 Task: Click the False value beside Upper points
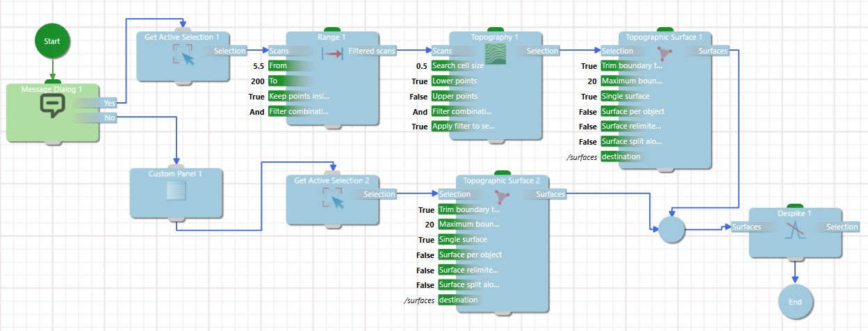point(419,97)
